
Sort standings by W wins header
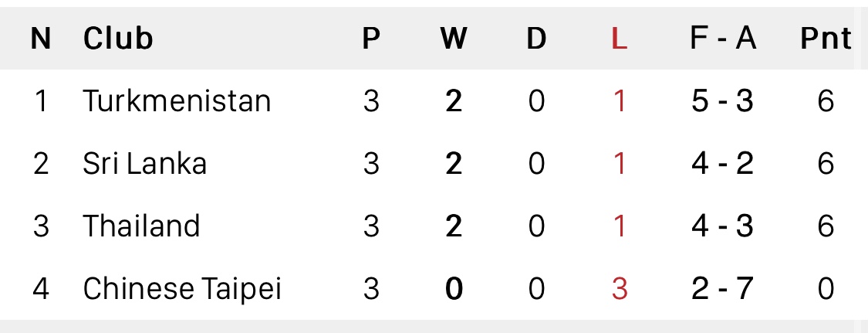[454, 39]
